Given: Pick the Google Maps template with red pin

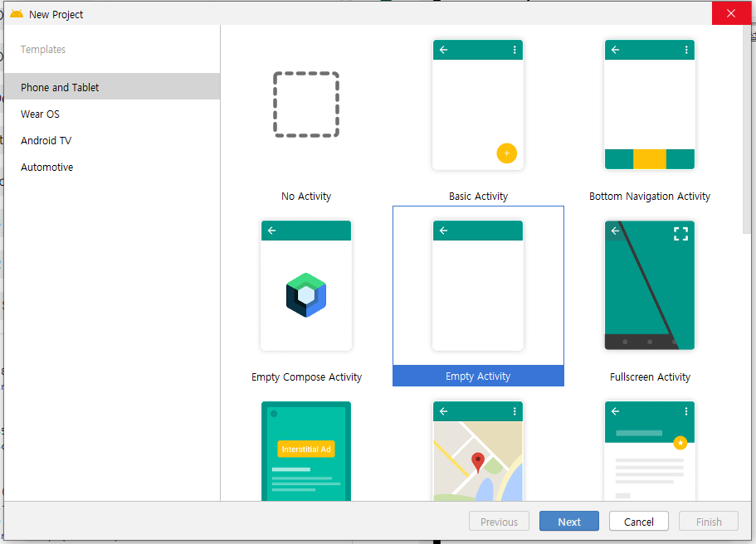Looking at the screenshot, I should pos(478,451).
